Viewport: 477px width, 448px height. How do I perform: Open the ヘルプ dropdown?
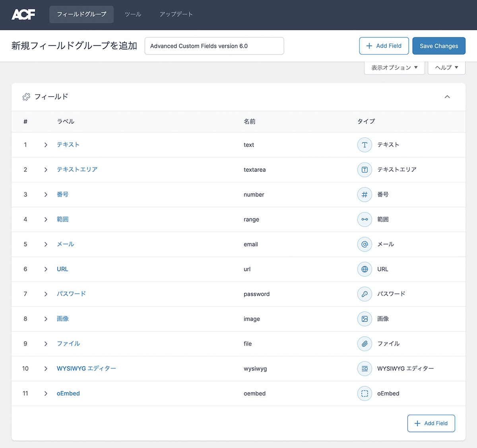tap(446, 68)
